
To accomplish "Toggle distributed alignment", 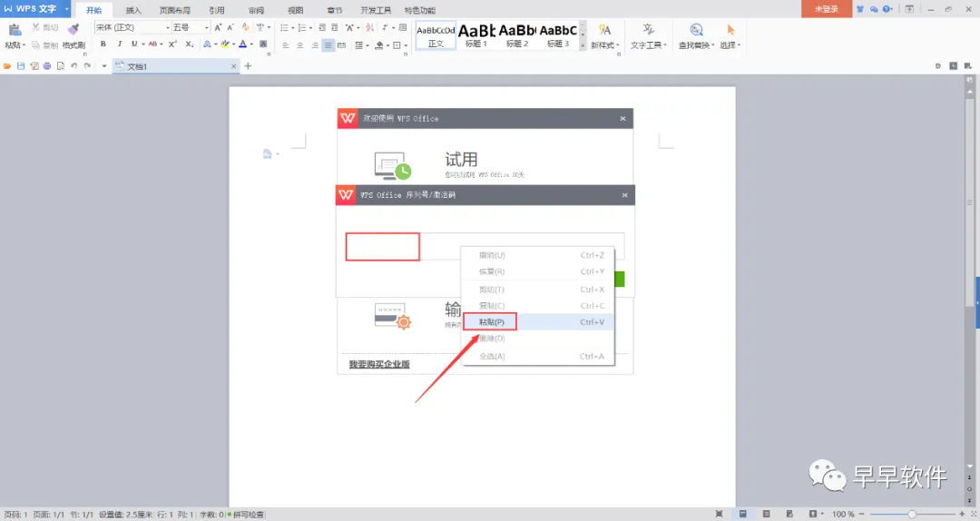I will click(x=341, y=45).
